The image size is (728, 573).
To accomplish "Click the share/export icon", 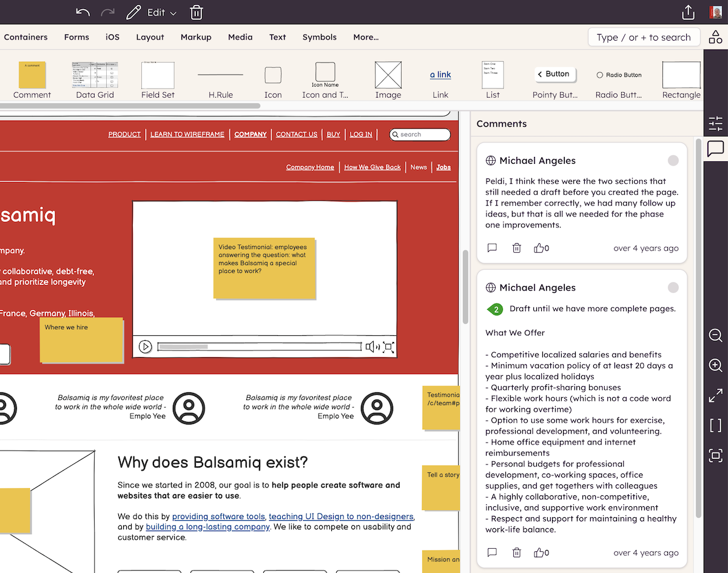I will click(x=688, y=13).
